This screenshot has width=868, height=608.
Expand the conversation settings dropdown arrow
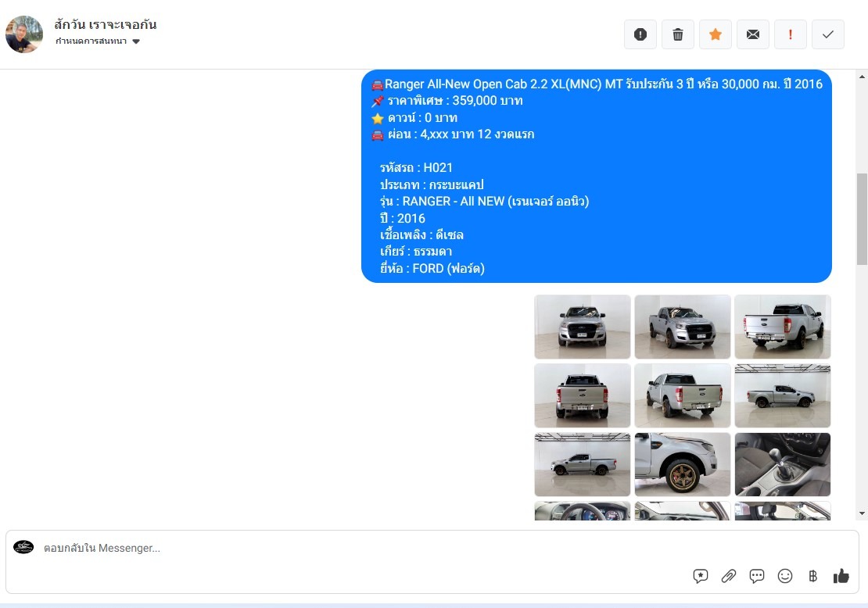(136, 41)
